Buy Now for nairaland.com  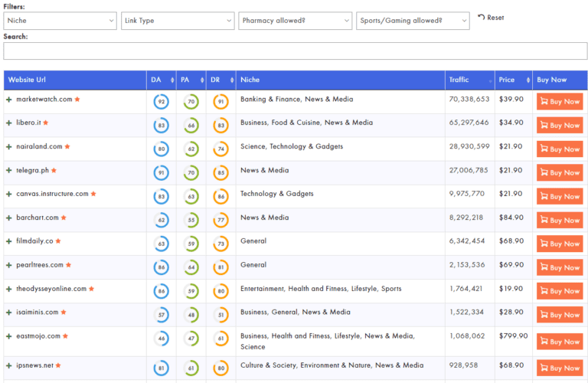click(x=560, y=149)
